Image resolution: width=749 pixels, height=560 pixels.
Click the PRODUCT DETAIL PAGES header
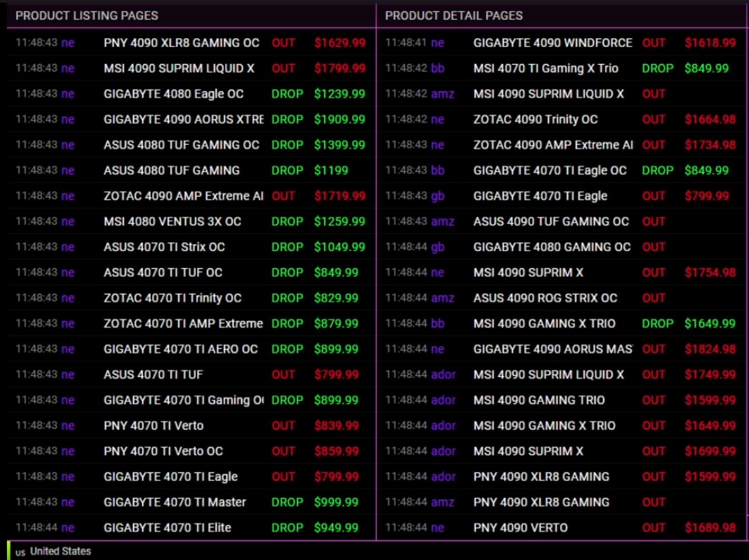tap(454, 15)
